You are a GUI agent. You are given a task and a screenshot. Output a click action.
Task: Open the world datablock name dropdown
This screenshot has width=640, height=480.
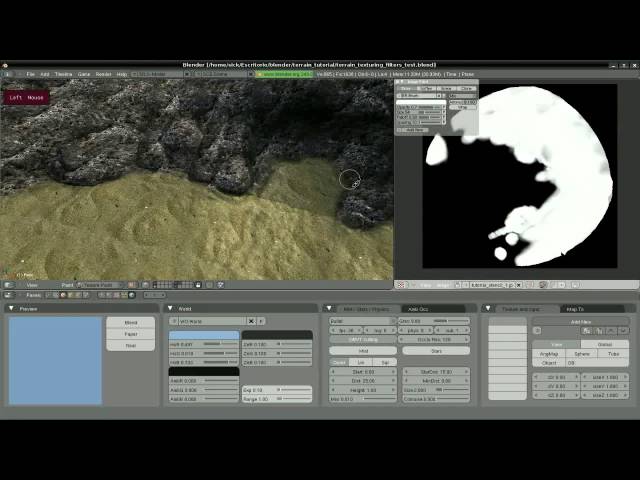pyautogui.click(x=173, y=321)
